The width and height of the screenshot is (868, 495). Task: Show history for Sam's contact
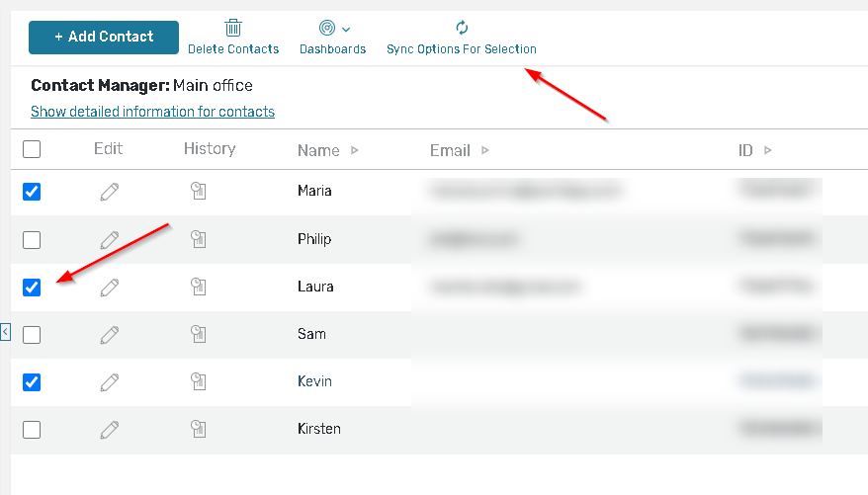tap(199, 335)
